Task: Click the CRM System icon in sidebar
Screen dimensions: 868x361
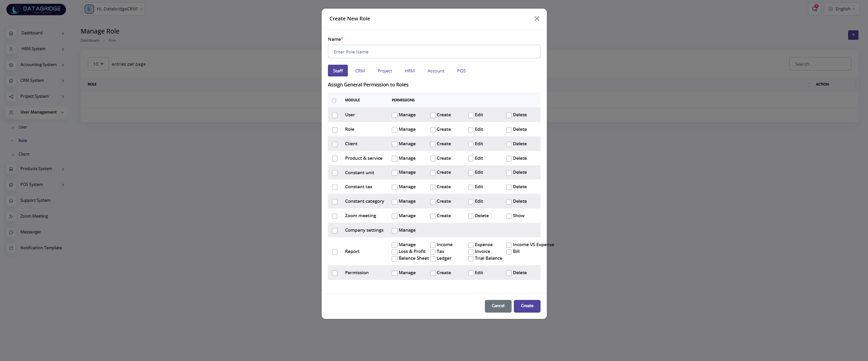Action: click(x=11, y=81)
